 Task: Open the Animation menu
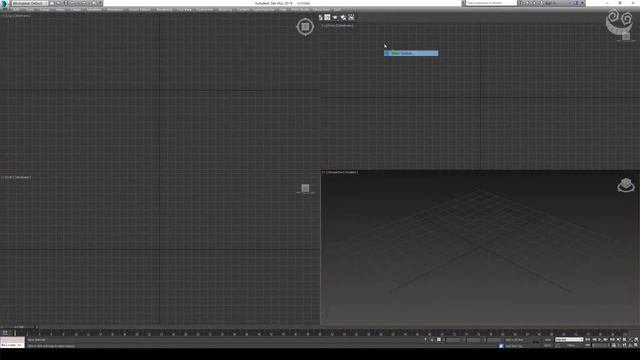tap(115, 10)
